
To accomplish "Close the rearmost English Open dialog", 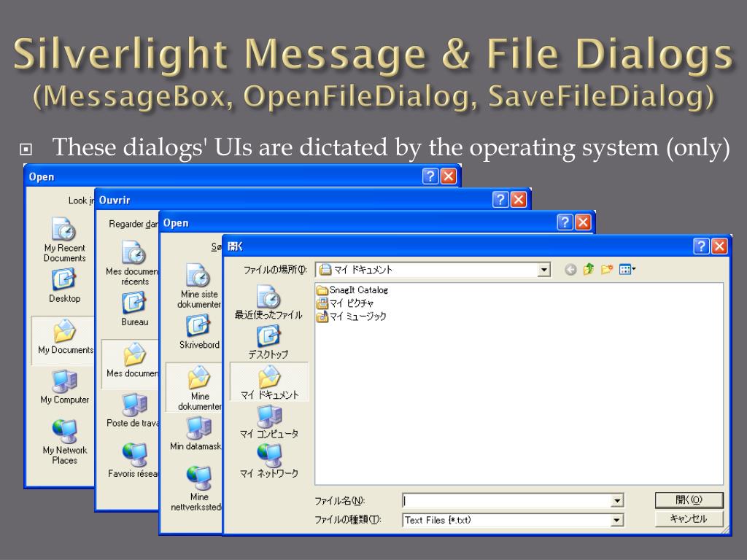I will [x=449, y=176].
